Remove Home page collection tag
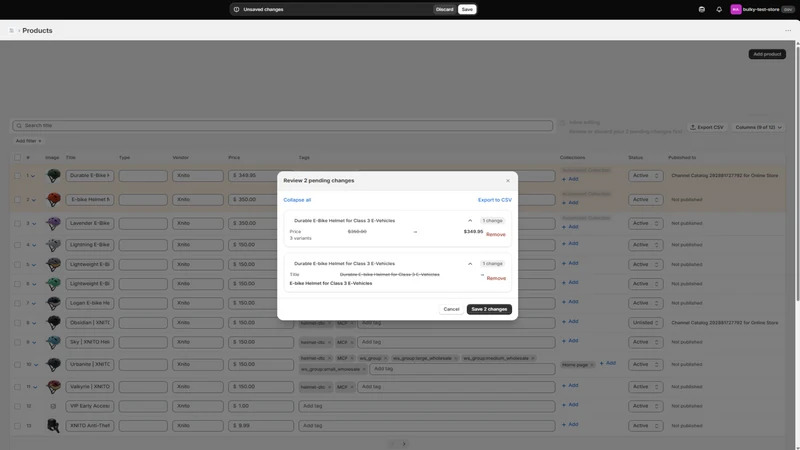This screenshot has height=450, width=800. pyautogui.click(x=591, y=365)
